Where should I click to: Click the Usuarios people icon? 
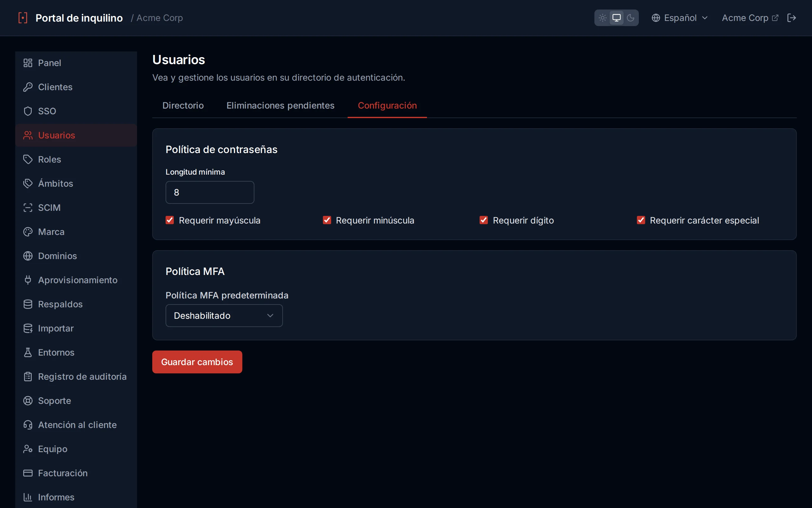(x=28, y=135)
